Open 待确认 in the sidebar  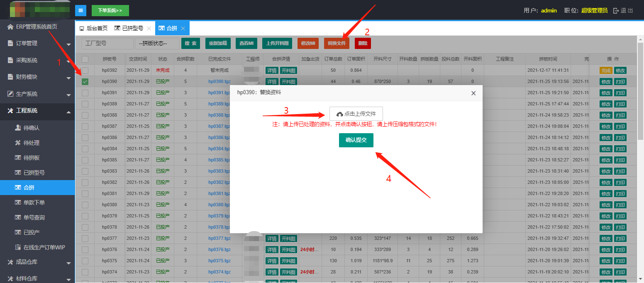tap(31, 128)
